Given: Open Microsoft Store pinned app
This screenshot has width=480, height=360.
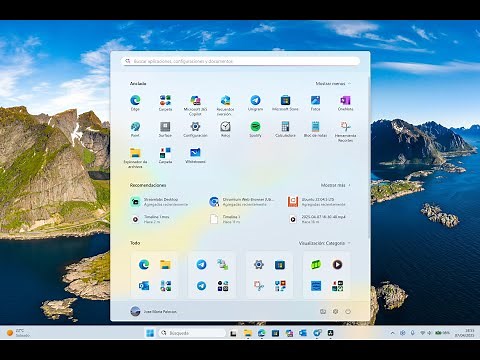Looking at the screenshot, I should 285,103.
